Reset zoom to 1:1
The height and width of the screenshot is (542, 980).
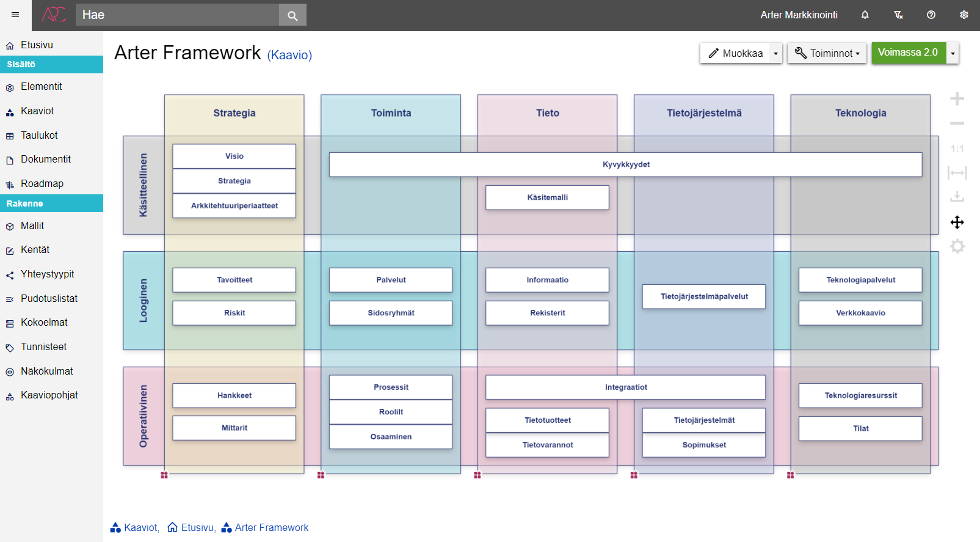coord(957,148)
